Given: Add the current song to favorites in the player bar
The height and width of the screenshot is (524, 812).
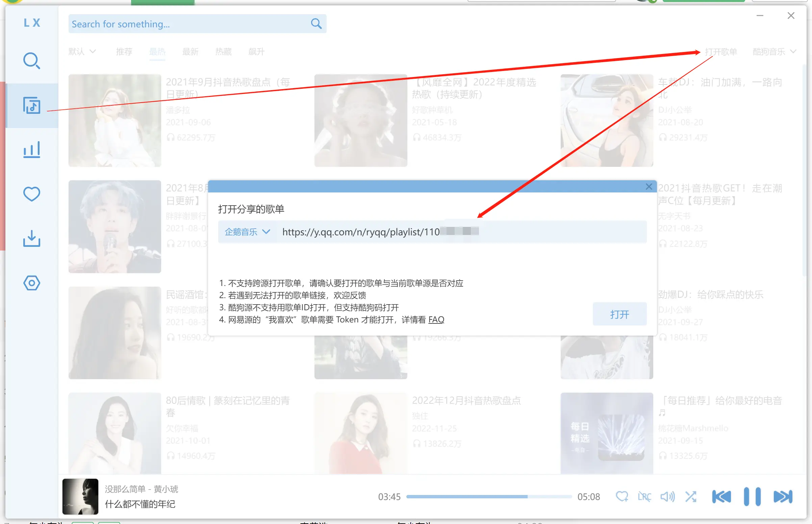Looking at the screenshot, I should (622, 496).
